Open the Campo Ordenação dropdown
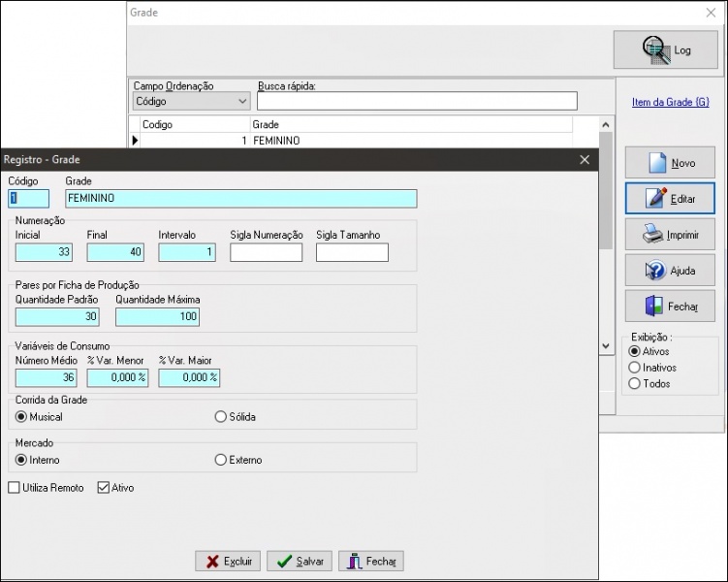 191,101
